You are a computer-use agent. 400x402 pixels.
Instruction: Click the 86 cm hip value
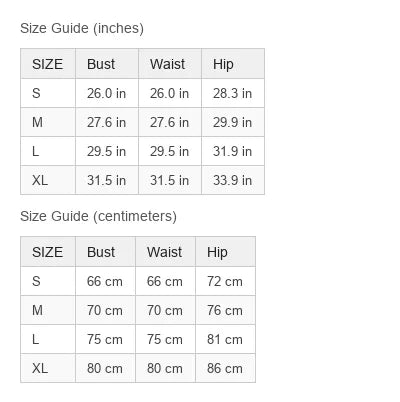pos(225,368)
